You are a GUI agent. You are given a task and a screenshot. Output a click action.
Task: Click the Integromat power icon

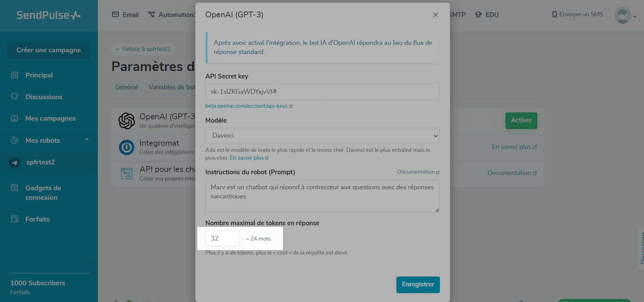[x=127, y=147]
